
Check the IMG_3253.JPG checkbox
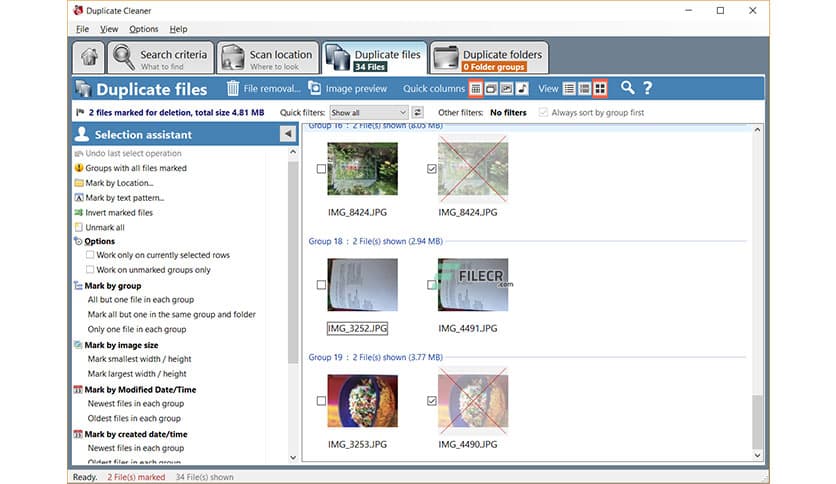[321, 401]
